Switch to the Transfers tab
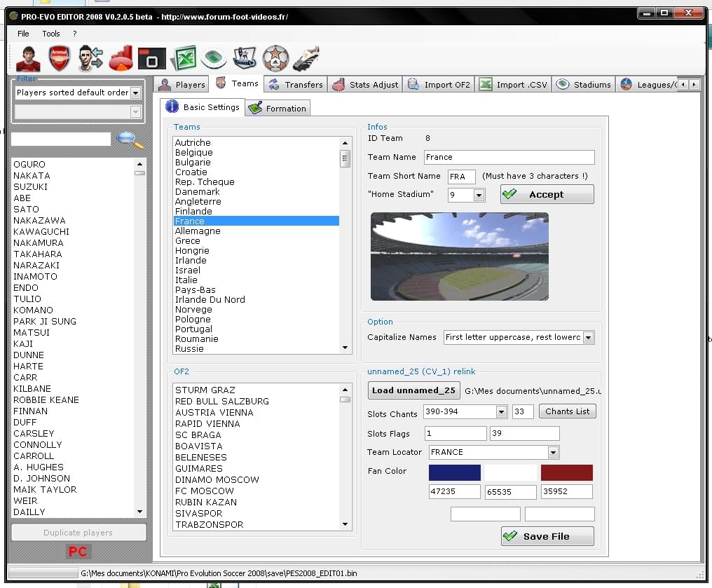This screenshot has width=712, height=588. tap(295, 85)
